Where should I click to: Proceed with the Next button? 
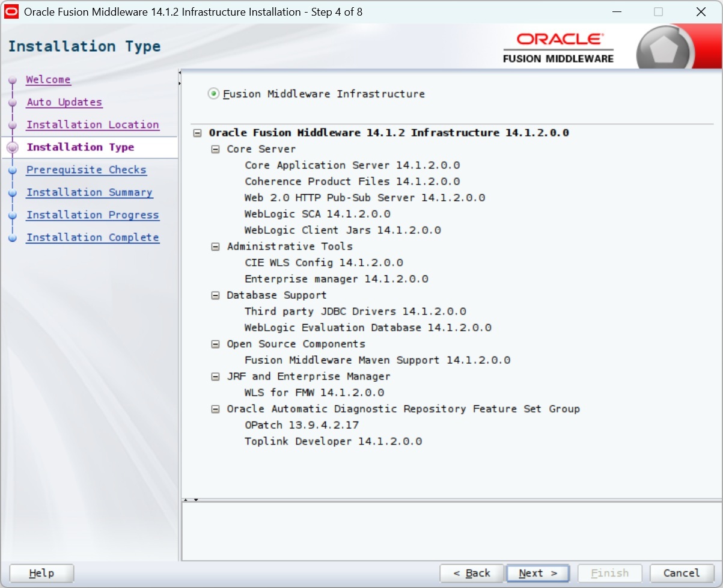coord(538,573)
